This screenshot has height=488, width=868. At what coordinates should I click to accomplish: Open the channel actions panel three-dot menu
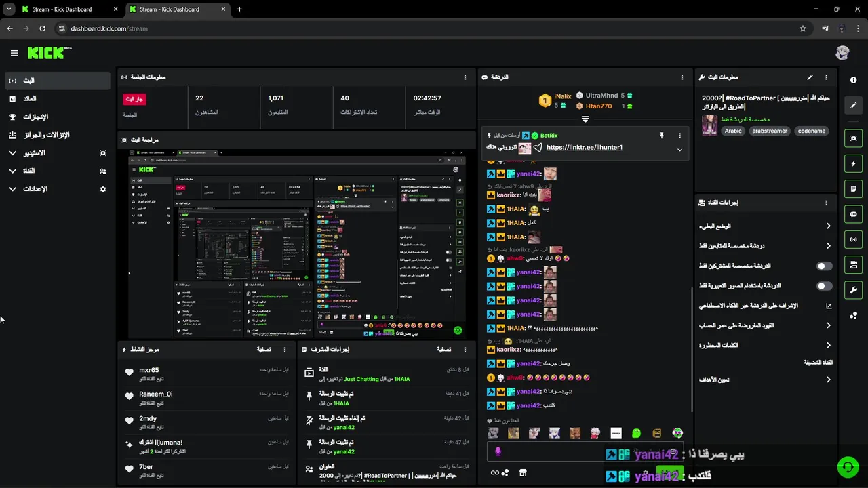[x=826, y=203]
